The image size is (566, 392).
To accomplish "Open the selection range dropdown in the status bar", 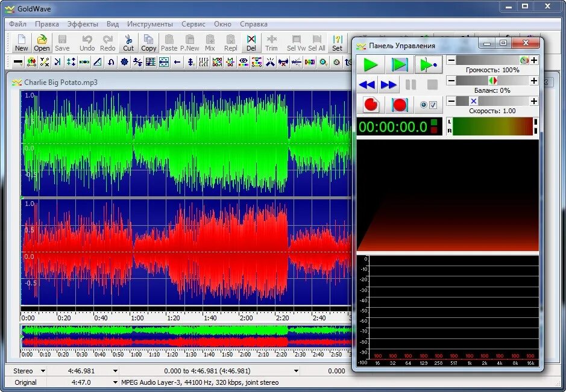I will tap(295, 371).
